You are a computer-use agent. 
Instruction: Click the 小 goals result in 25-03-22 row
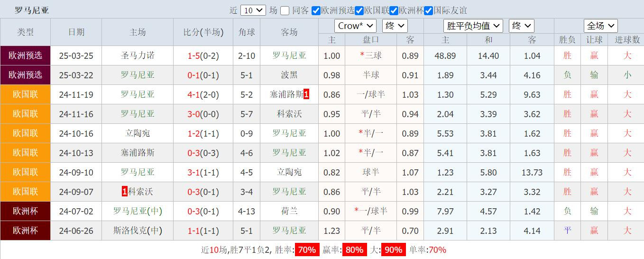(627, 75)
